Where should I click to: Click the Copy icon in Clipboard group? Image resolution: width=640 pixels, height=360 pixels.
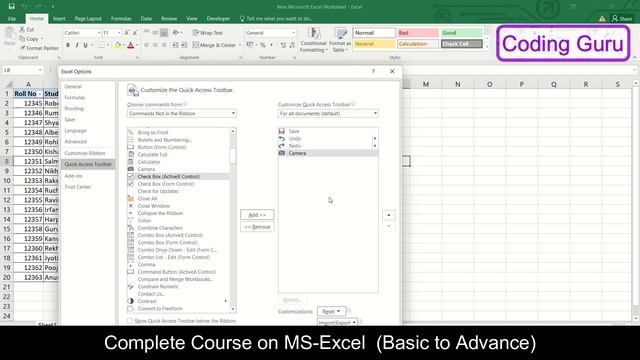(22, 39)
